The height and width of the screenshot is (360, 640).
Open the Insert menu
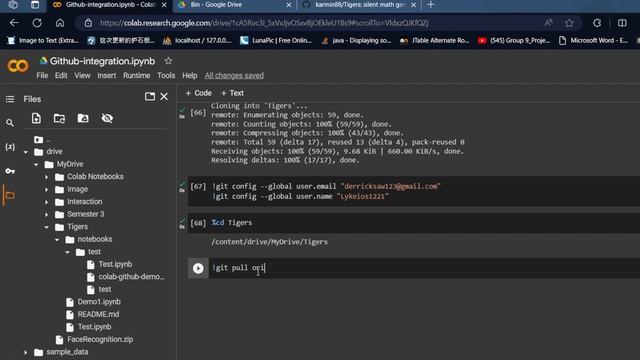(x=107, y=76)
